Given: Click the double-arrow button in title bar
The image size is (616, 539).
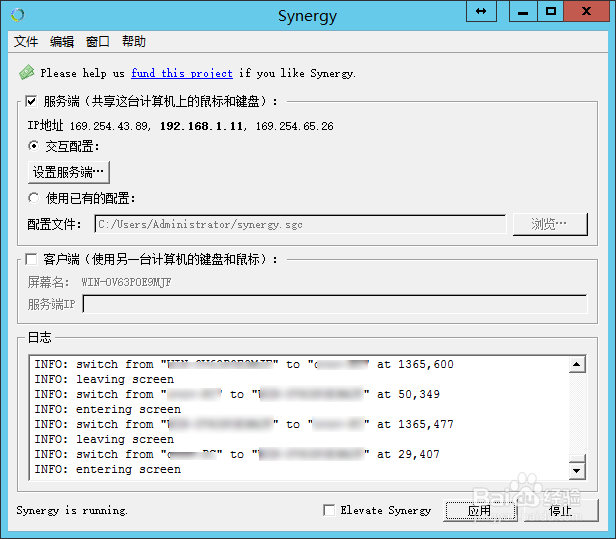Looking at the screenshot, I should pos(481,11).
